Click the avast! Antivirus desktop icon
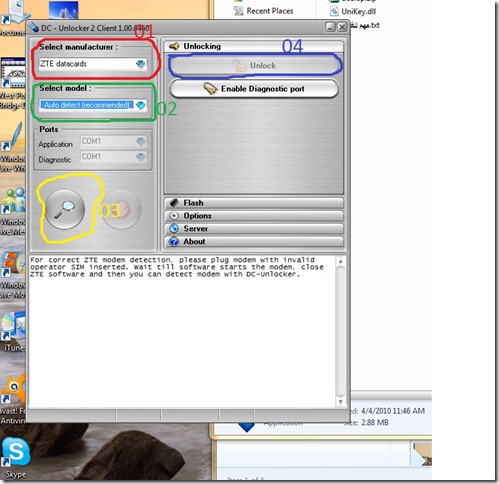499x484 pixels. [13, 399]
